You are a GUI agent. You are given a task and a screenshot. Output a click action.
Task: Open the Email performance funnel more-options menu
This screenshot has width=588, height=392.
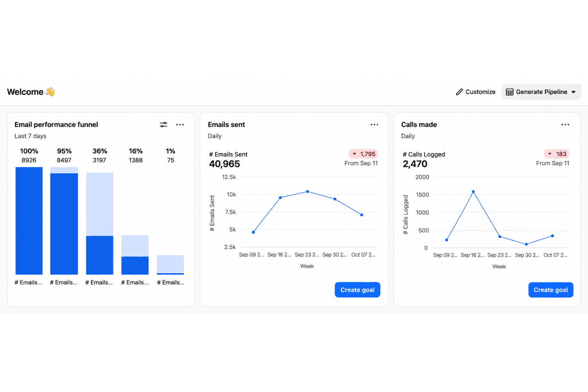point(180,125)
